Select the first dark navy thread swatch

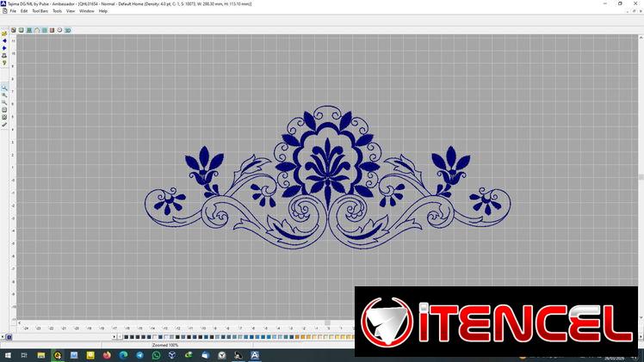coord(126,337)
